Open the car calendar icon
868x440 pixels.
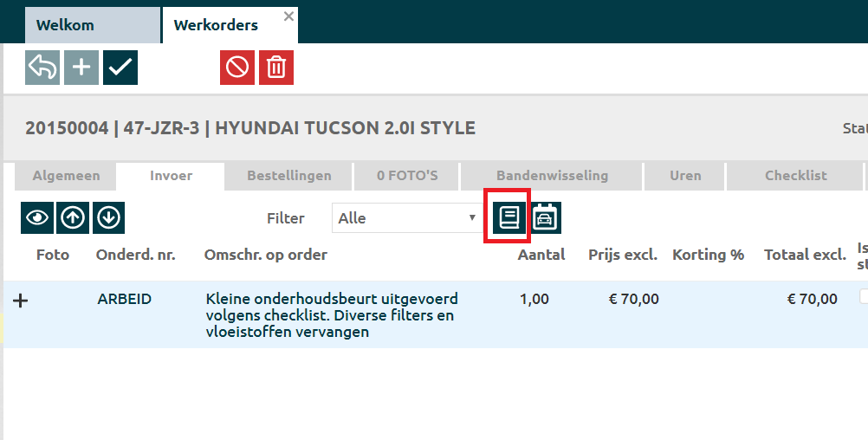pos(546,218)
